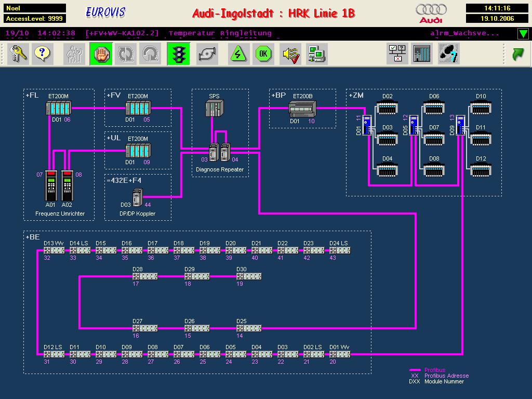Click the footprint number 7 icon

coord(448,54)
